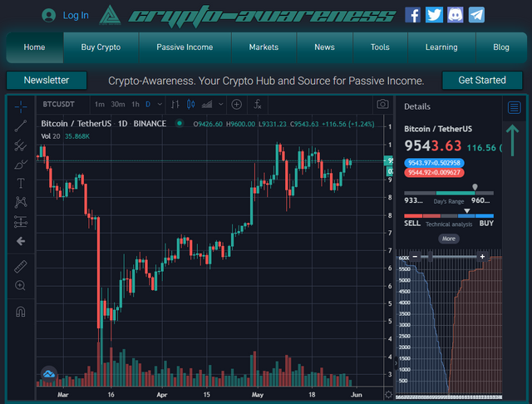This screenshot has height=404, width=532.
Task: Click the Newsletter button
Action: pos(47,80)
